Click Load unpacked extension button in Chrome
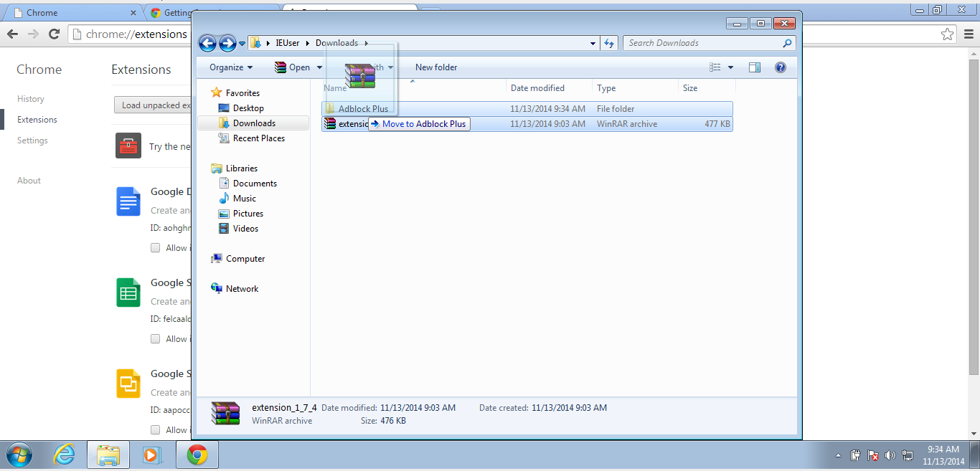This screenshot has height=471, width=980. [152, 105]
